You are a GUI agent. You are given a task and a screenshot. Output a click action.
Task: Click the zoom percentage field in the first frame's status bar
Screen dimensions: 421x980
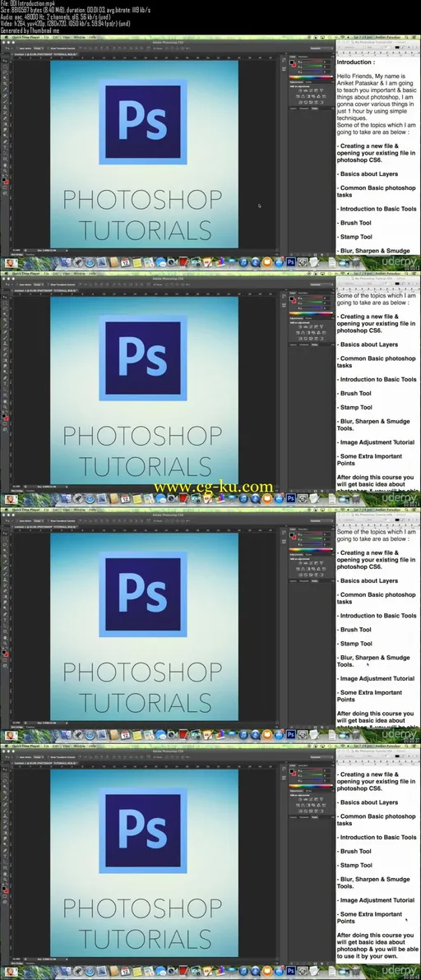[16, 250]
